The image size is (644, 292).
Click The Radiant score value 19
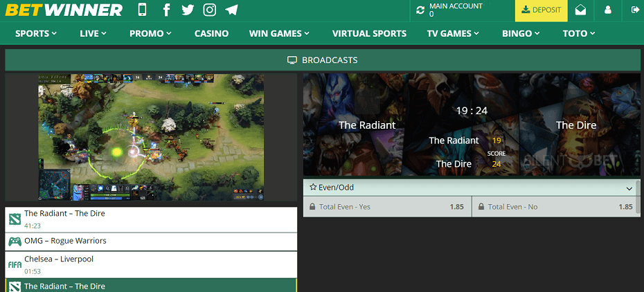point(497,140)
